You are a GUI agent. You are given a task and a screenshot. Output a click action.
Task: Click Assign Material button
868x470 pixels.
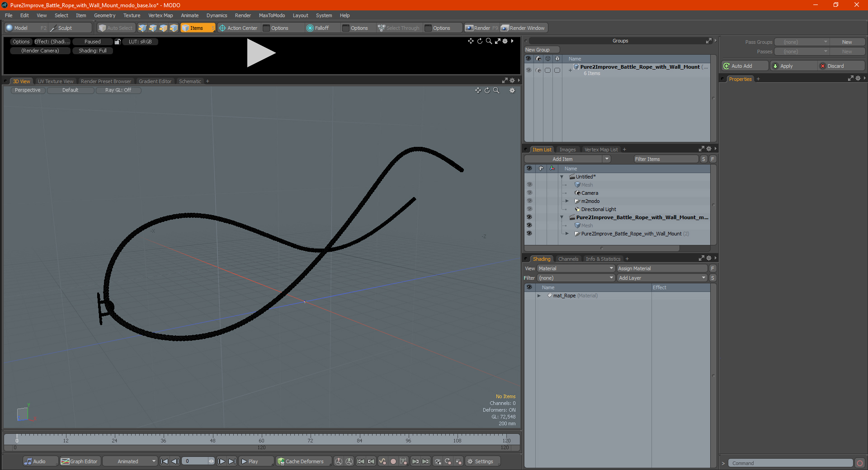(662, 268)
